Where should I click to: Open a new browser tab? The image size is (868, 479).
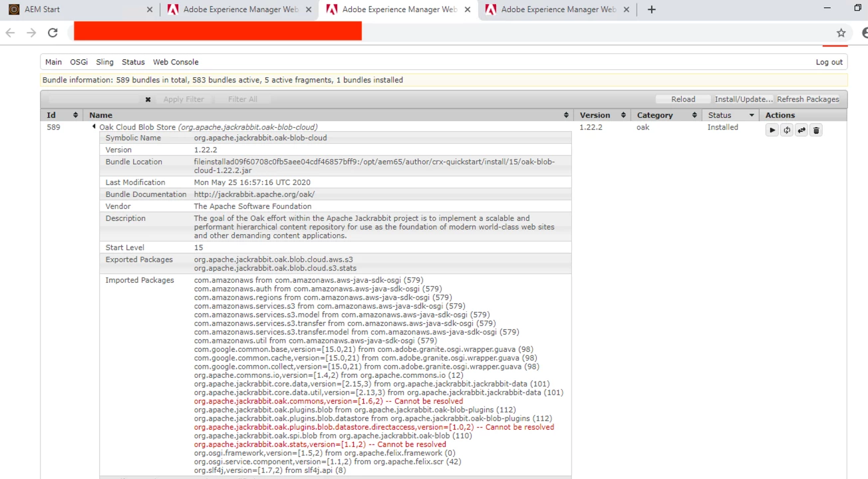(x=651, y=9)
